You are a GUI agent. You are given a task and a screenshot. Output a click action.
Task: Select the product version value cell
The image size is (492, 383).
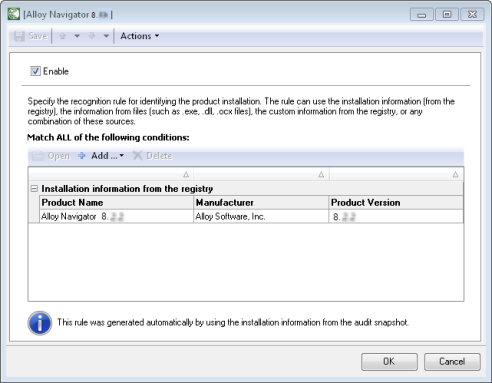[396, 217]
